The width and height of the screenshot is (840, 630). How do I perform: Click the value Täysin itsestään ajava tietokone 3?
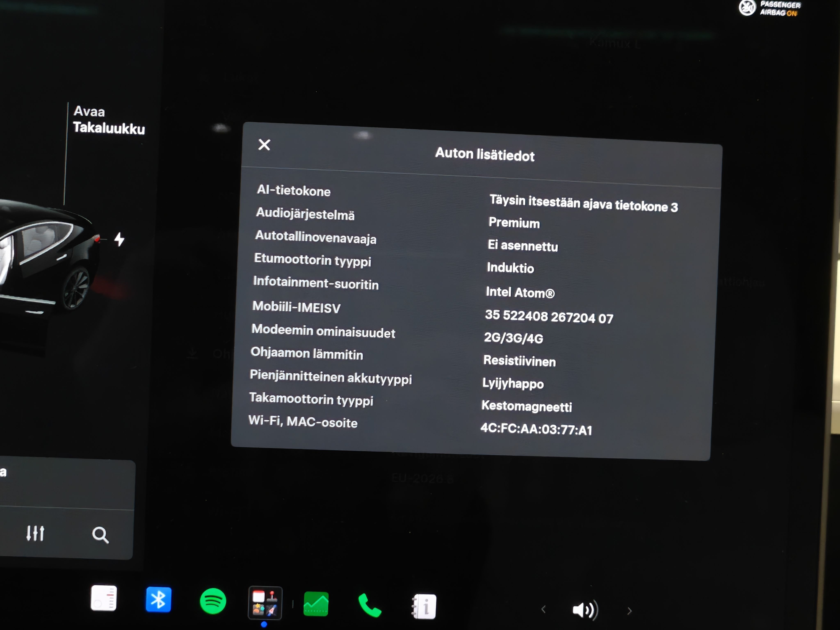583,204
